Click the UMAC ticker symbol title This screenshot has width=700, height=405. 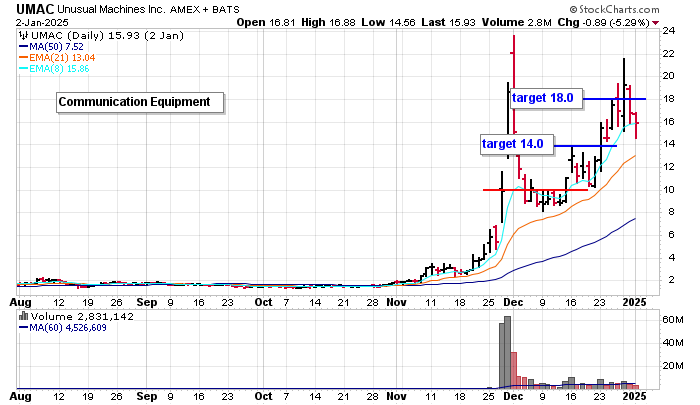coord(35,9)
